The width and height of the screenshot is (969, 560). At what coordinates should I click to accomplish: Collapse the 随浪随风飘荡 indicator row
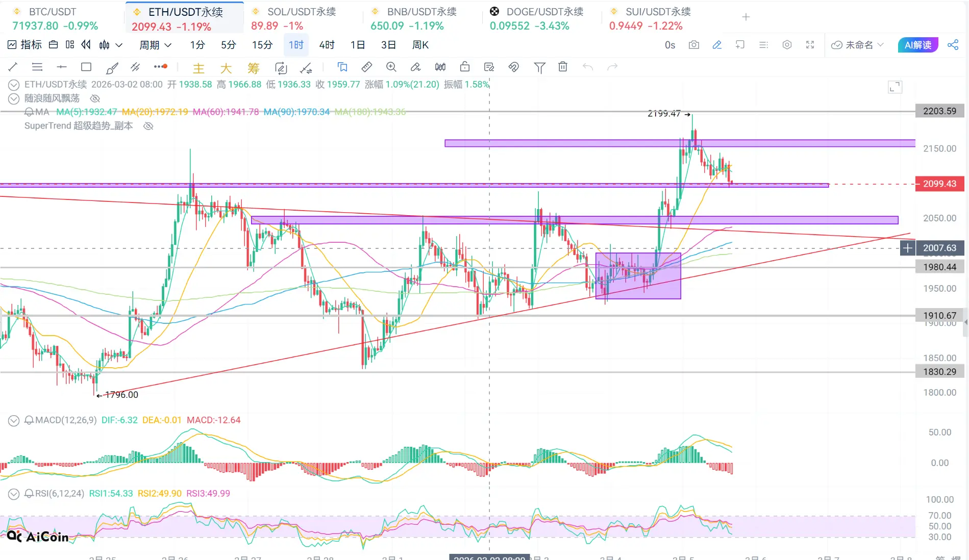[14, 98]
